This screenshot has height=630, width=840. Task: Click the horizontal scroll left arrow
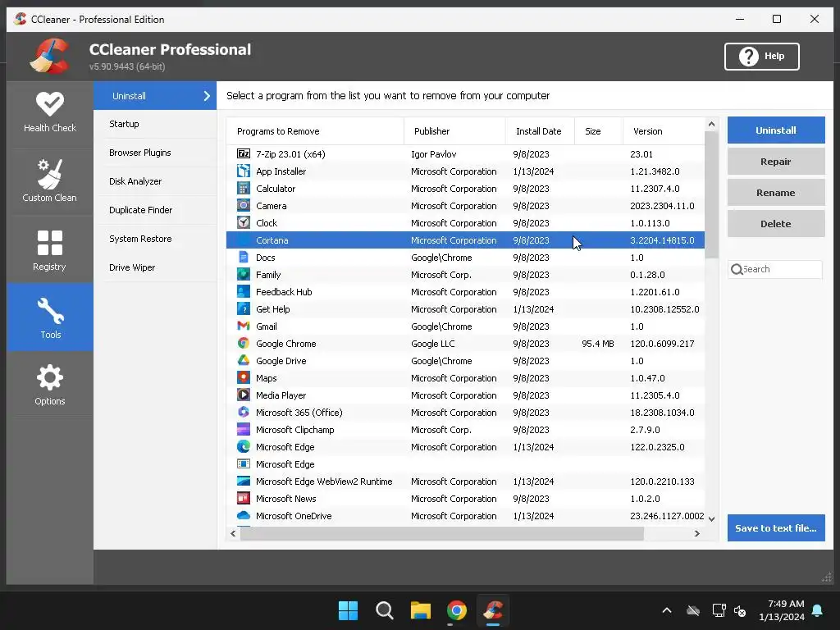(233, 533)
